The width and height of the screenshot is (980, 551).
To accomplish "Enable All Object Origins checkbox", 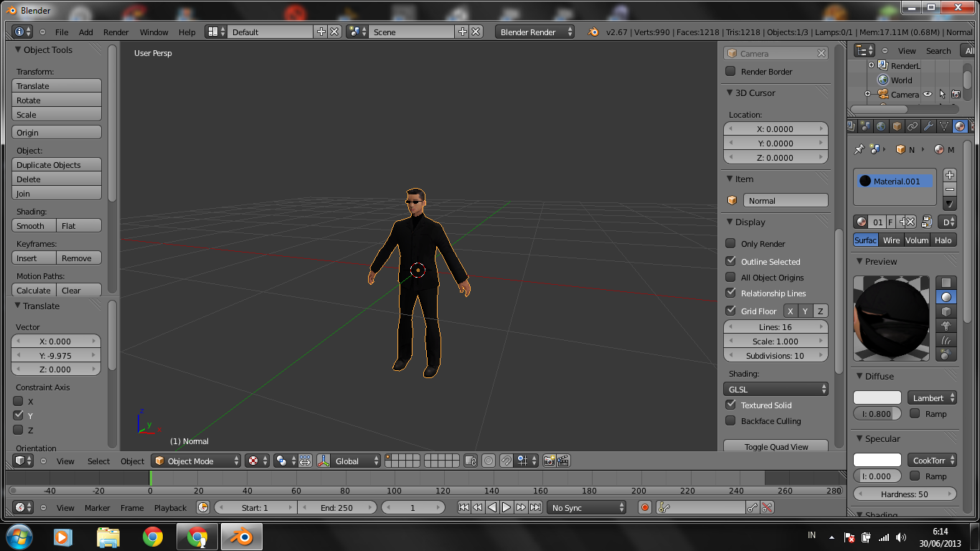I will click(730, 277).
